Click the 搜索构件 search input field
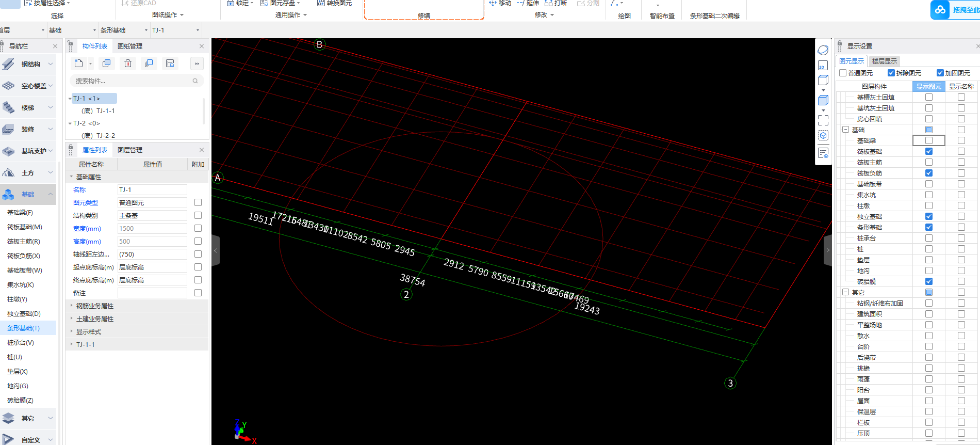This screenshot has height=445, width=980. point(137,81)
